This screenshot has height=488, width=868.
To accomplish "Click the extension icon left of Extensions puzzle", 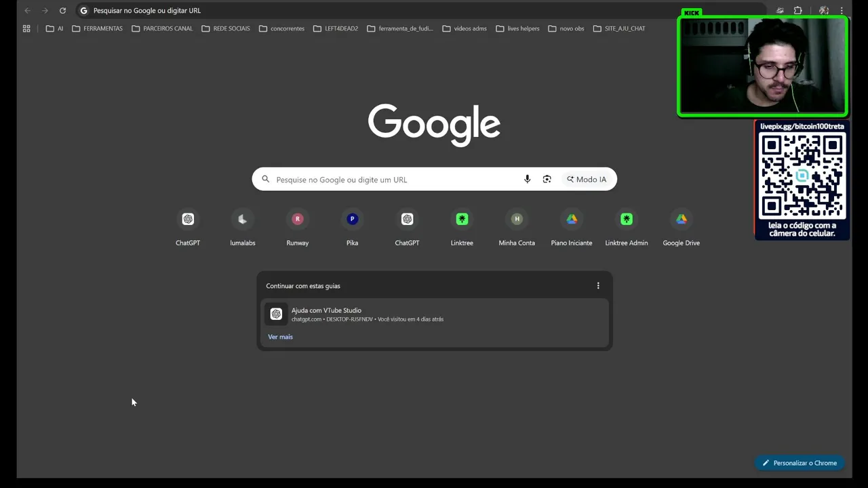I will click(780, 11).
